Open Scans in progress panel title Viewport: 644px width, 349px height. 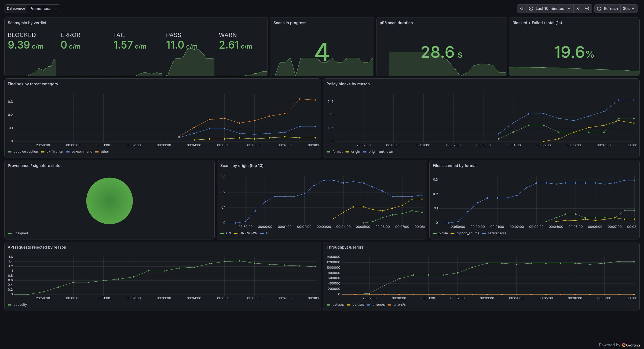tap(290, 23)
